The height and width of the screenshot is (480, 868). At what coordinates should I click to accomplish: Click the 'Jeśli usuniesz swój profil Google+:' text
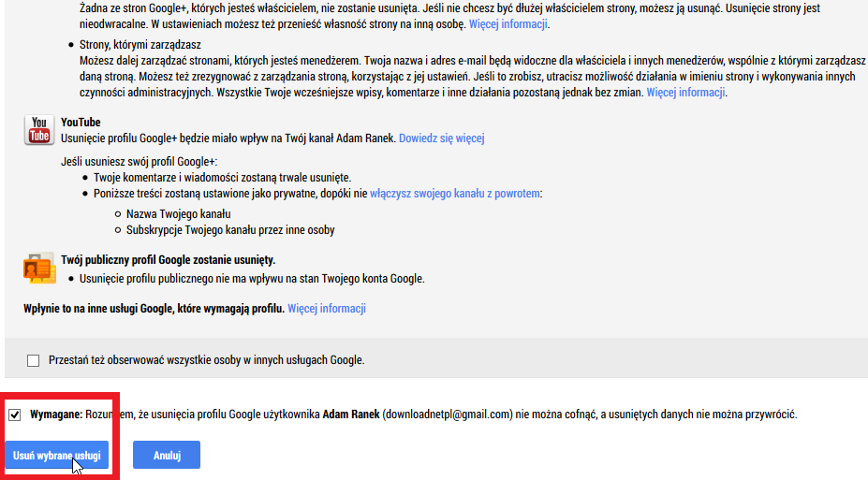(139, 162)
